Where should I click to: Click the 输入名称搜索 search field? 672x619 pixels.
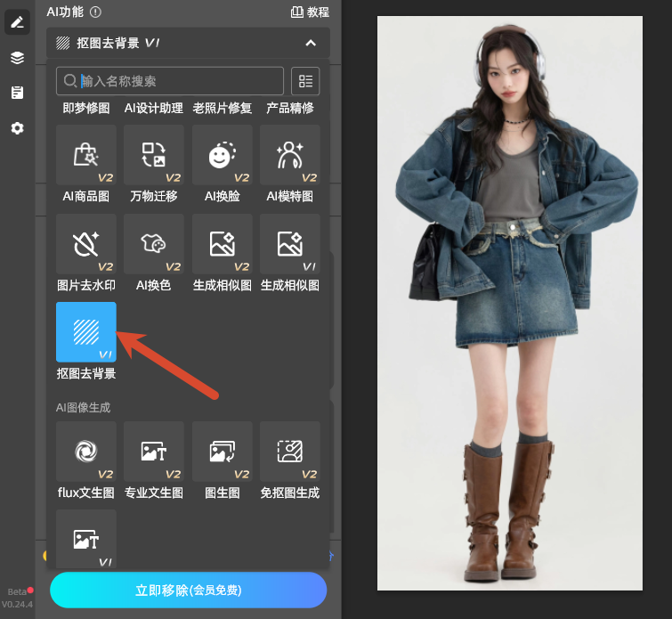170,81
